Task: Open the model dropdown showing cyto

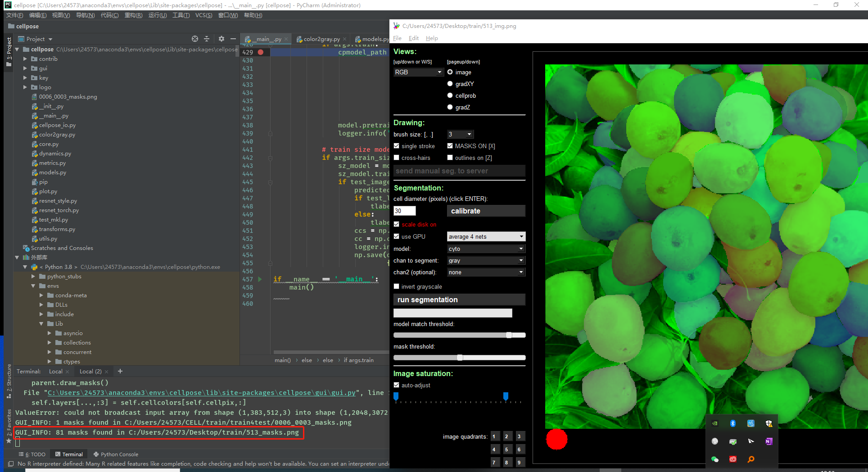Action: coord(486,249)
